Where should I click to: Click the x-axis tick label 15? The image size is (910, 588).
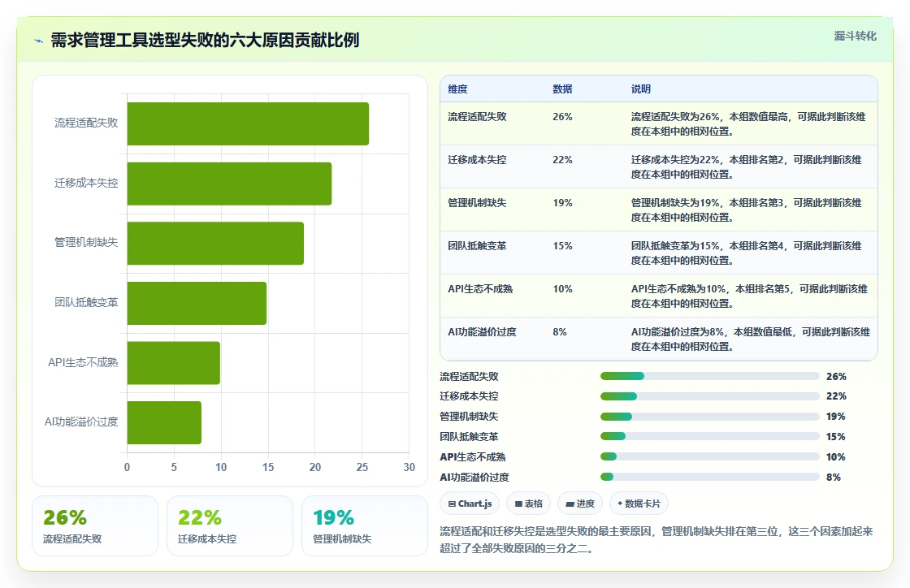[268, 467]
